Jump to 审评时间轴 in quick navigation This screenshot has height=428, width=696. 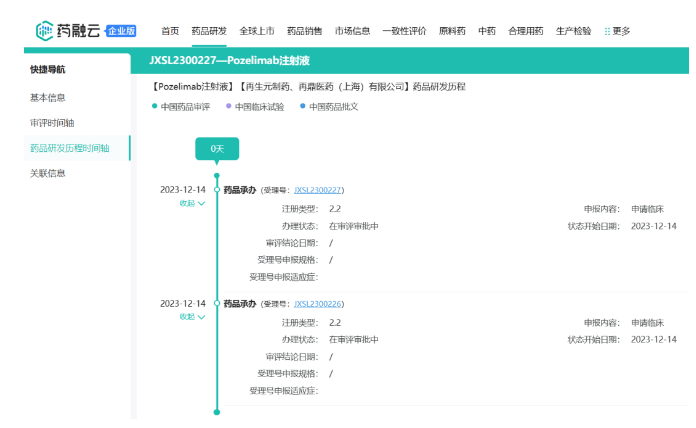[52, 123]
